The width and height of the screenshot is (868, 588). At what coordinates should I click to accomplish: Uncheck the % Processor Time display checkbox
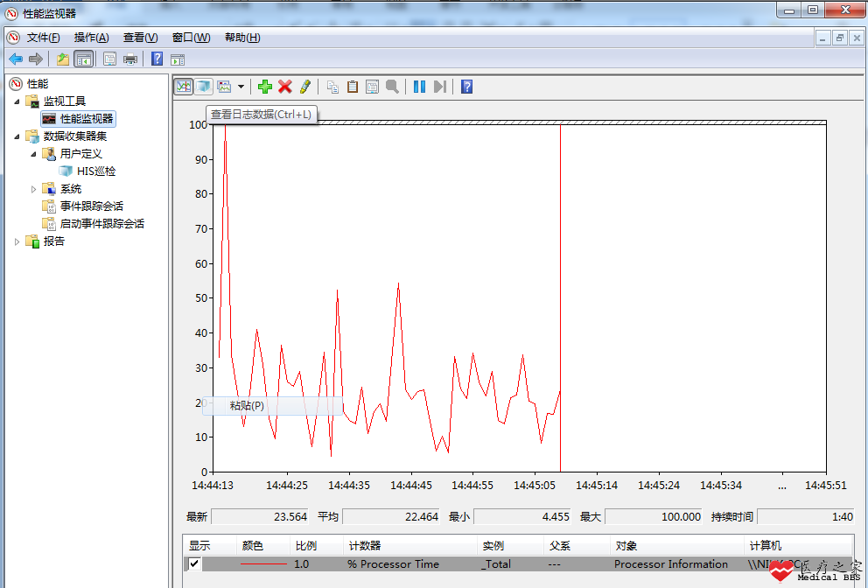click(x=194, y=563)
